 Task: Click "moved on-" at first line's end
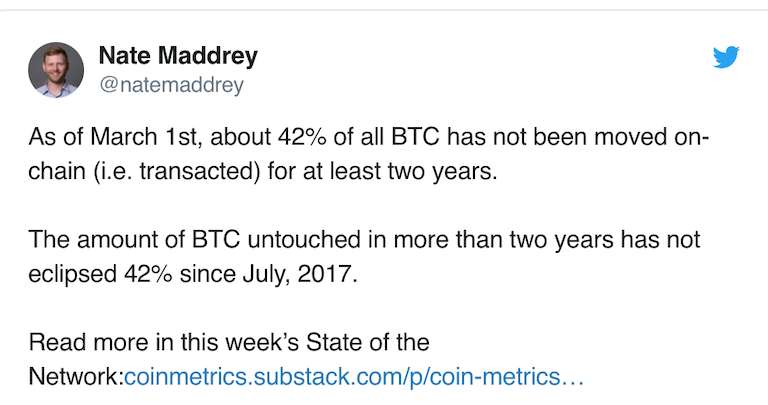(651, 137)
